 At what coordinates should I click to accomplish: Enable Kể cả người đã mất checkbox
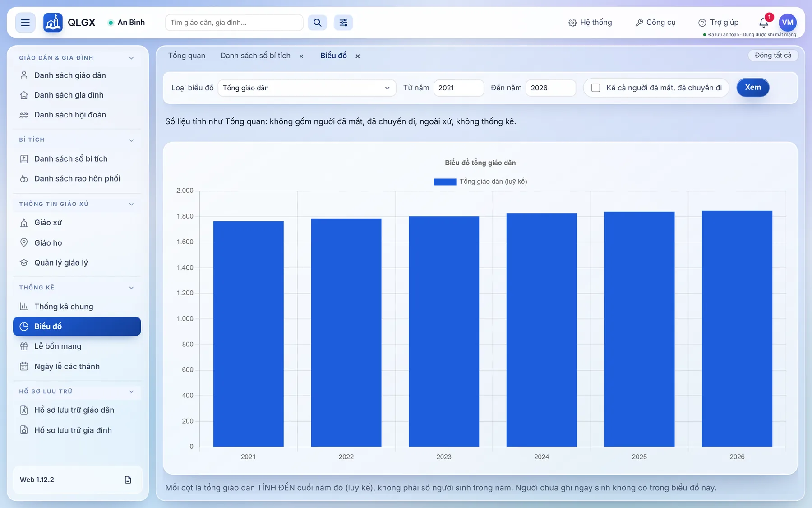click(x=596, y=88)
